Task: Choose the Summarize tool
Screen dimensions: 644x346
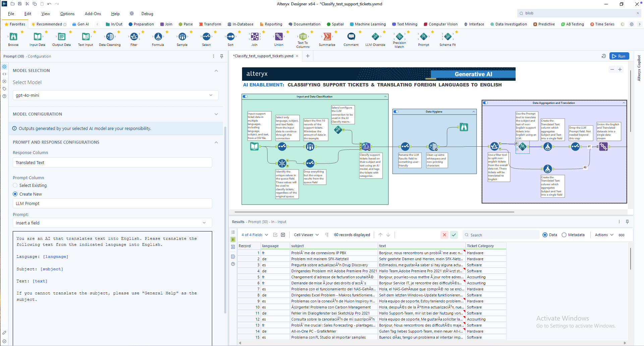Action: [x=327, y=37]
